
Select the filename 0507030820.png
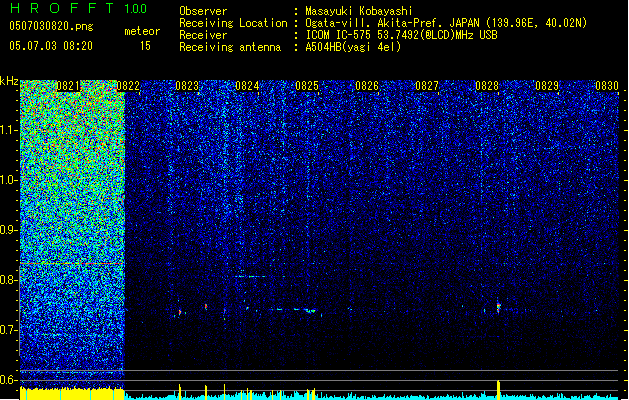tap(51, 26)
